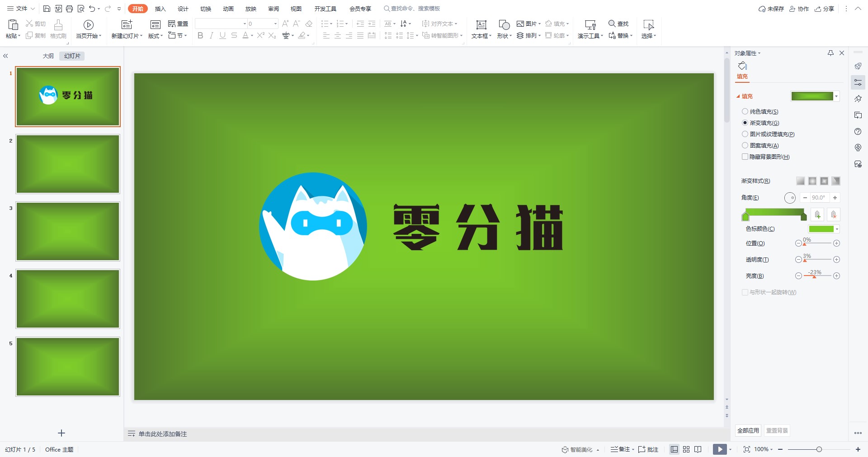Click the 全部应用 apply-to-all button

[748, 430]
